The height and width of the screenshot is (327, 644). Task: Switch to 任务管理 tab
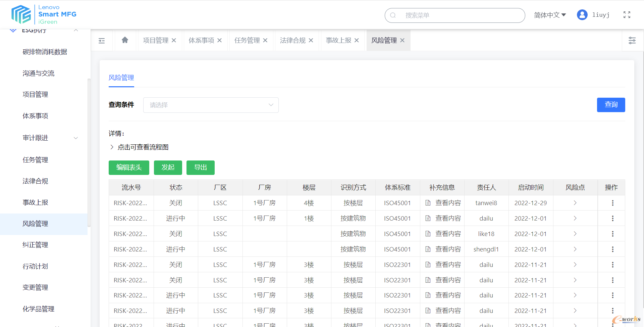pos(247,40)
